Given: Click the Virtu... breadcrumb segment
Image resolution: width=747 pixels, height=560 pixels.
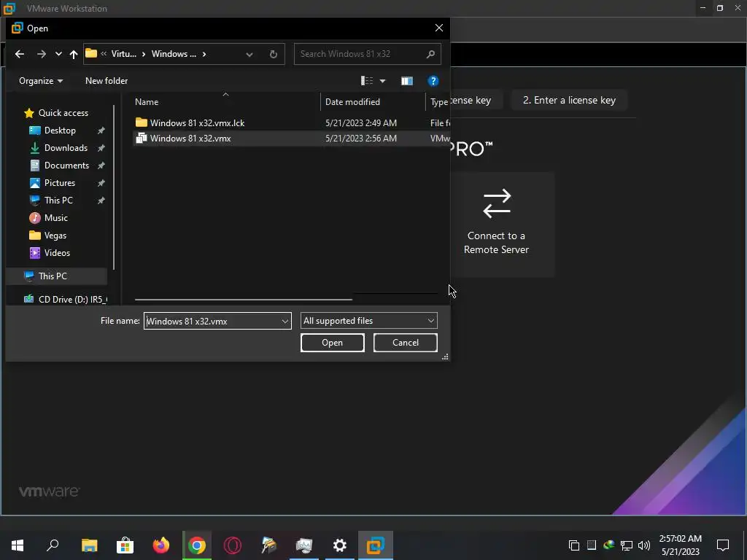Looking at the screenshot, I should [x=124, y=54].
